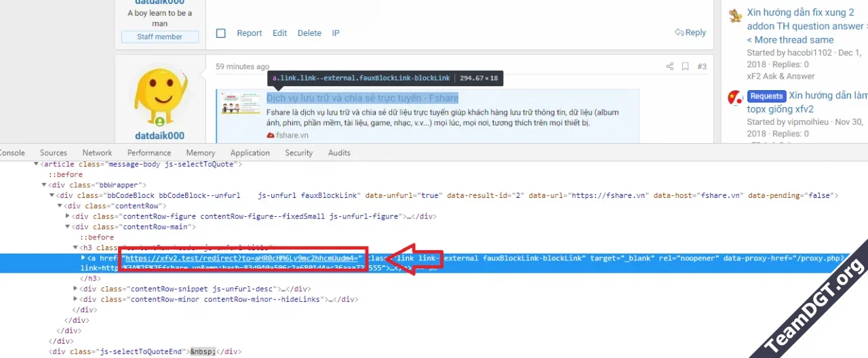Bookmark post #3 with the bookmark icon

point(686,66)
